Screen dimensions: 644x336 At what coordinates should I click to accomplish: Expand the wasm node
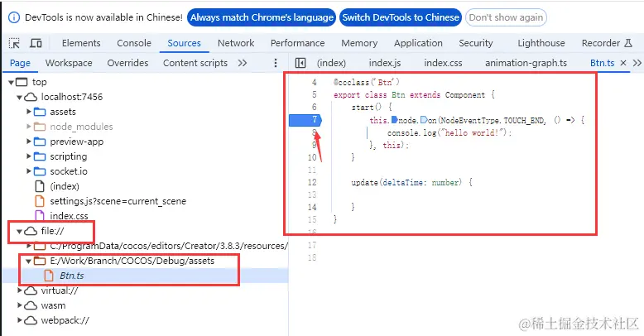[19, 305]
